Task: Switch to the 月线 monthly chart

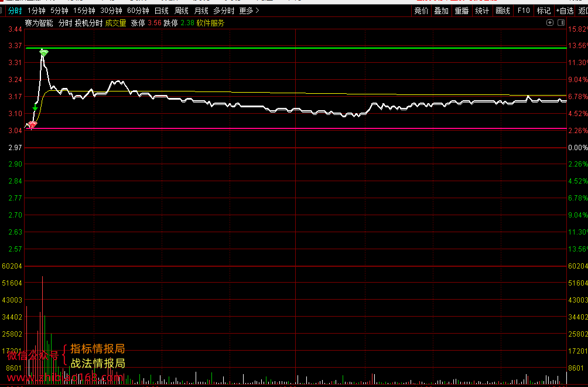Action: 201,11
